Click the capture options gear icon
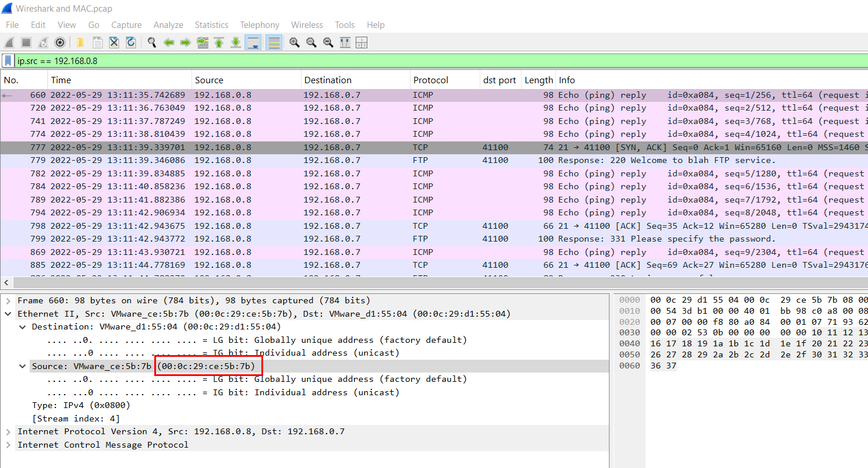Viewport: 868px width, 468px height. pos(60,42)
